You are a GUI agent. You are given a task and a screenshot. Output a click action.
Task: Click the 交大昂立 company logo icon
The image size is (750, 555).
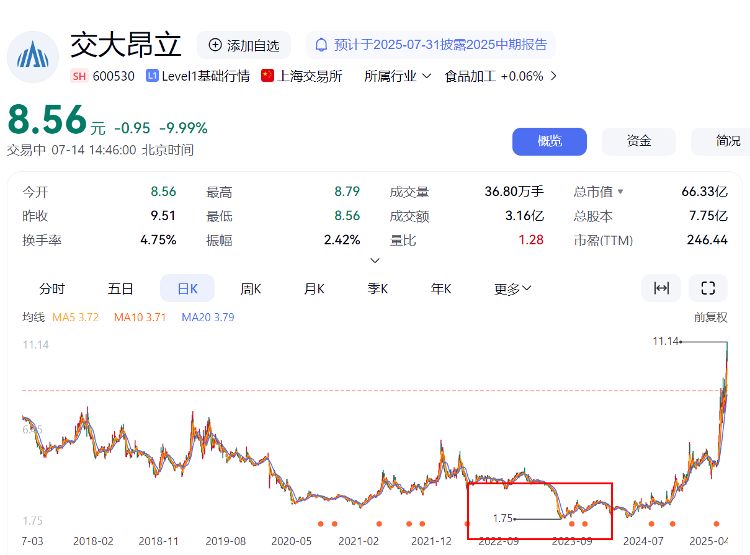(x=33, y=57)
